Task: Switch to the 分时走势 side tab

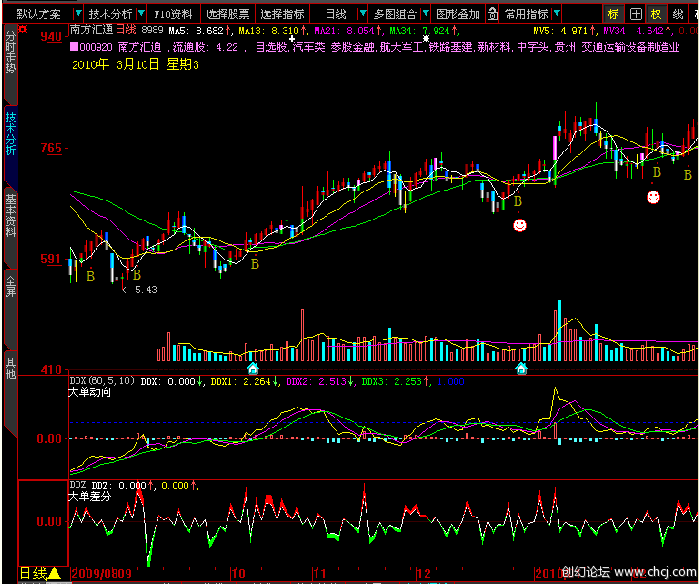Action: [10, 60]
